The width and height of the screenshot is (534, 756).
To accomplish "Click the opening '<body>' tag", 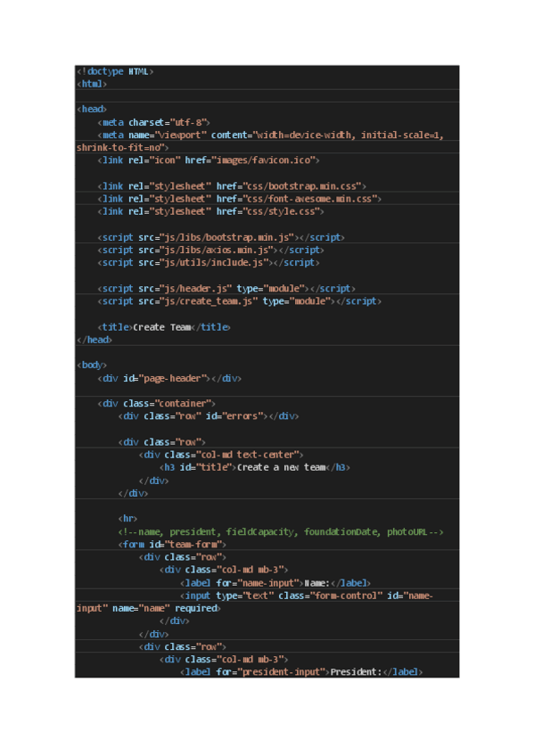I will [x=92, y=365].
